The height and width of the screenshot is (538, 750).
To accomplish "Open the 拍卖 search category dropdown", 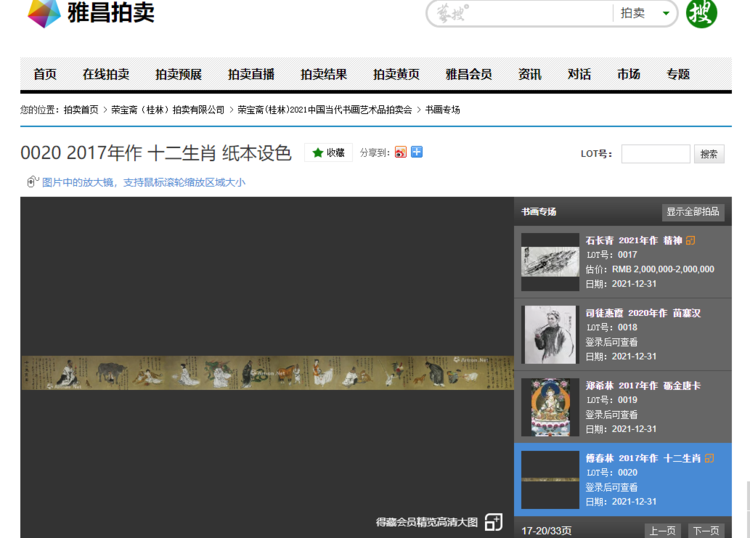I will pyautogui.click(x=644, y=13).
